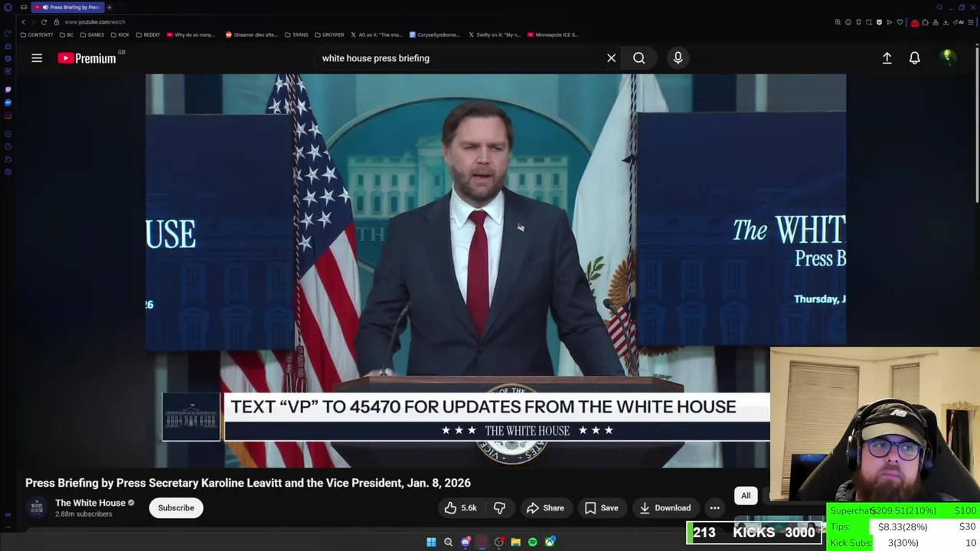Click the YouTube Premium logo
980x551 pixels.
87,58
